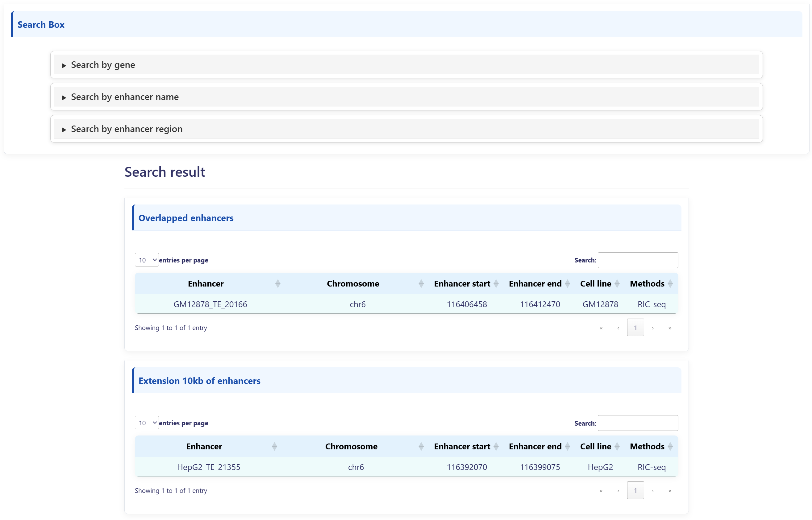The image size is (812, 520).
Task: Click the Extension 10kb table search field
Action: (x=637, y=423)
